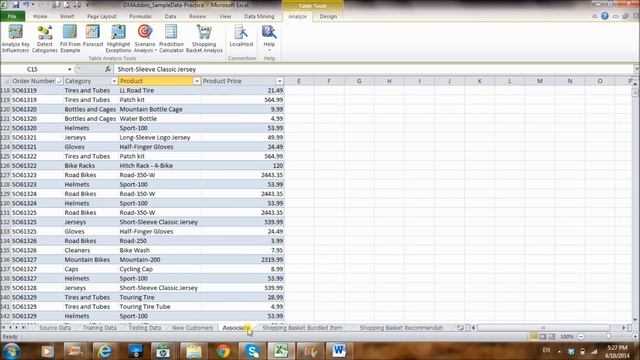Click the Save icon in quick access toolbar
The image size is (640, 360).
tap(16, 5)
